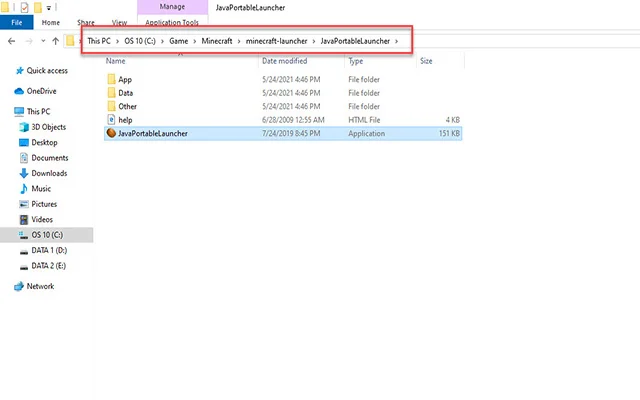Select the Application Tools tab
Image resolution: width=640 pixels, height=400 pixels.
[x=172, y=22]
